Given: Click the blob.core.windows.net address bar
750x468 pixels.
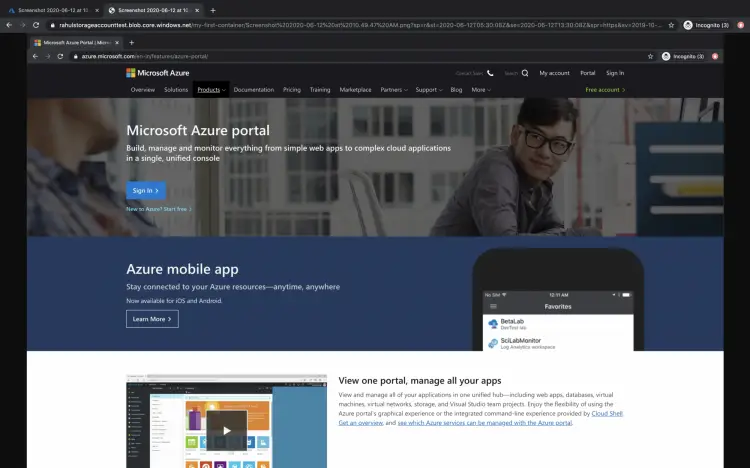Looking at the screenshot, I should (x=359, y=25).
